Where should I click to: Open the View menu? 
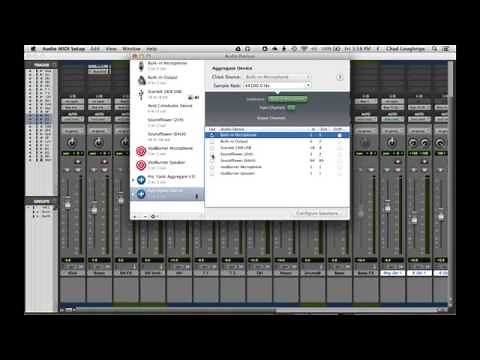coord(111,49)
